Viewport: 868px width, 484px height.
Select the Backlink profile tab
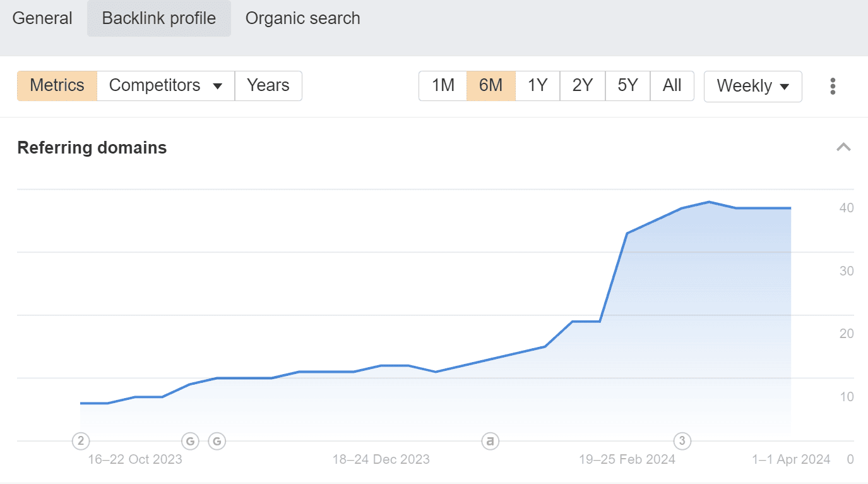[x=159, y=18]
